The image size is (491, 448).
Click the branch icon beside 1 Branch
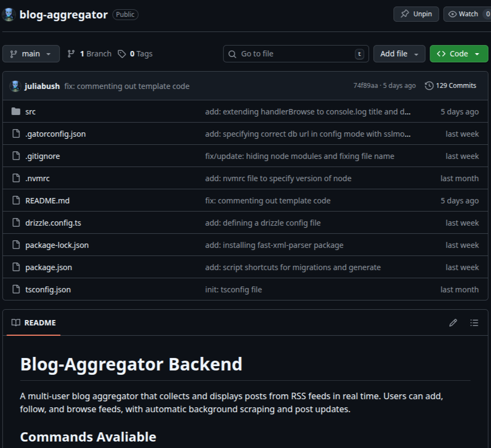pos(71,54)
